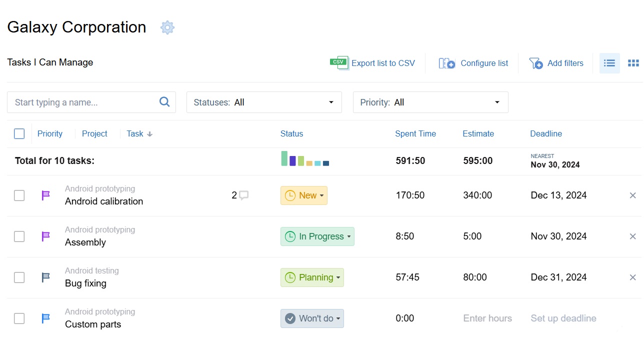Check the Assembly task checkbox
This screenshot has height=344, width=644.
[19, 236]
